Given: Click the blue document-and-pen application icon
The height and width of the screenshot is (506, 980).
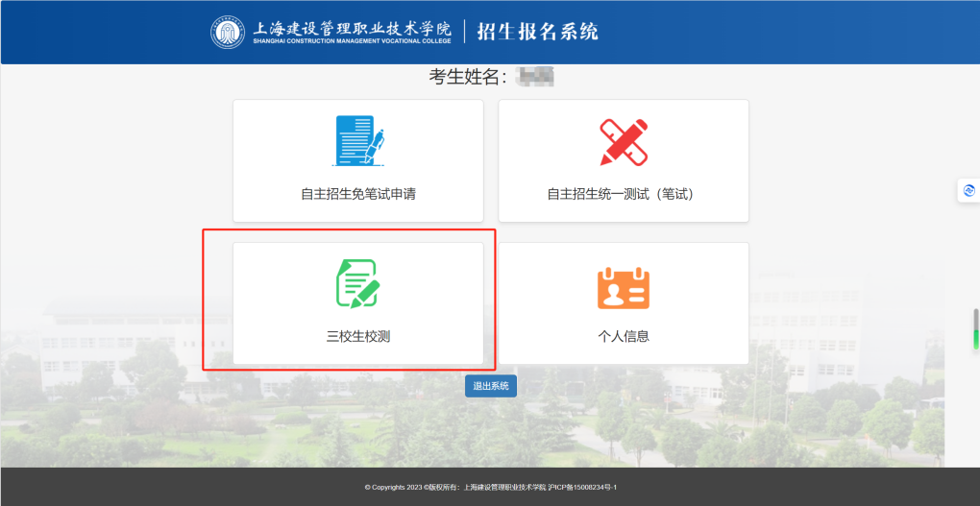Looking at the screenshot, I should (x=358, y=141).
